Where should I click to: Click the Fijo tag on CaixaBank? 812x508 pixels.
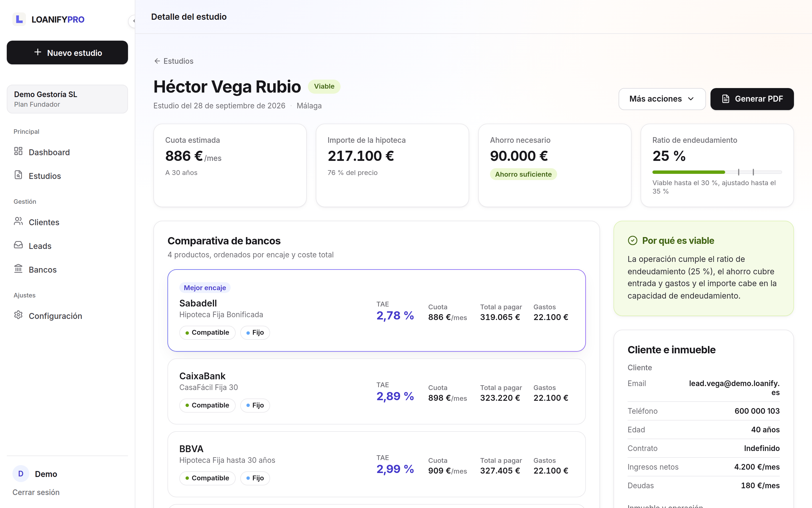255,405
